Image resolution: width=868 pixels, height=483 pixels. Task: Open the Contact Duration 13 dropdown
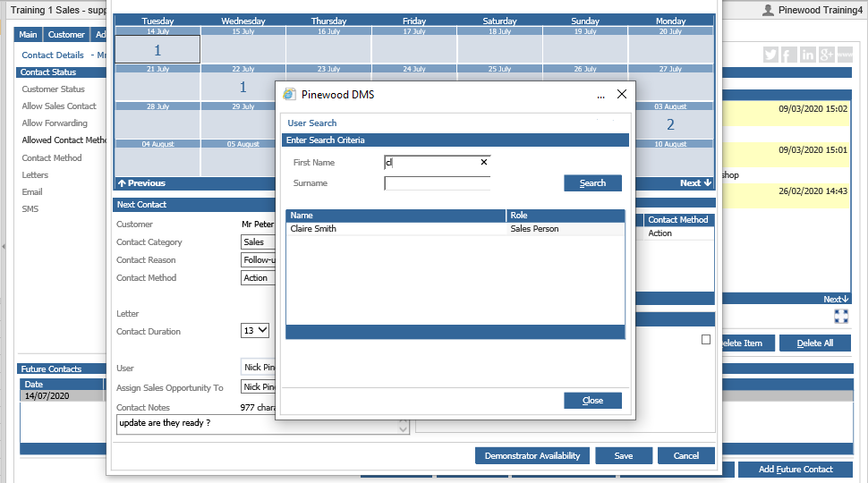click(x=255, y=331)
